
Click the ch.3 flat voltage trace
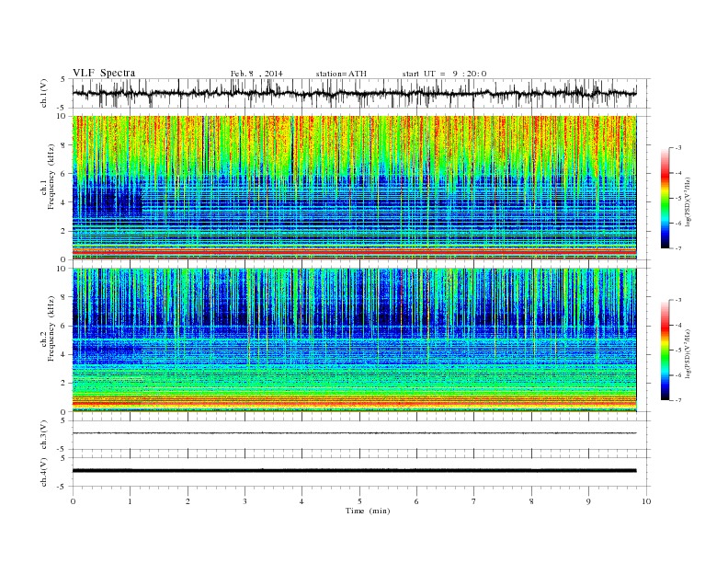(354, 433)
